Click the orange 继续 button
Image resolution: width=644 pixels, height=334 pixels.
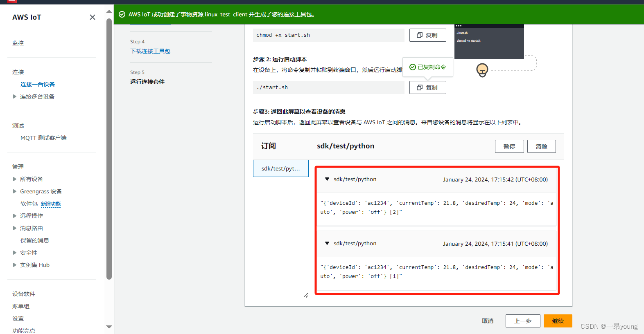coord(558,321)
